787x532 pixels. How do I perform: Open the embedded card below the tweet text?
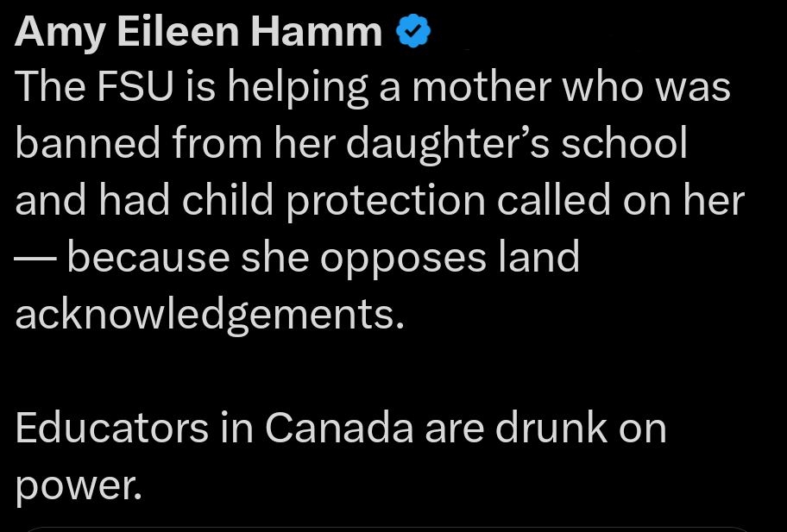[387, 528]
